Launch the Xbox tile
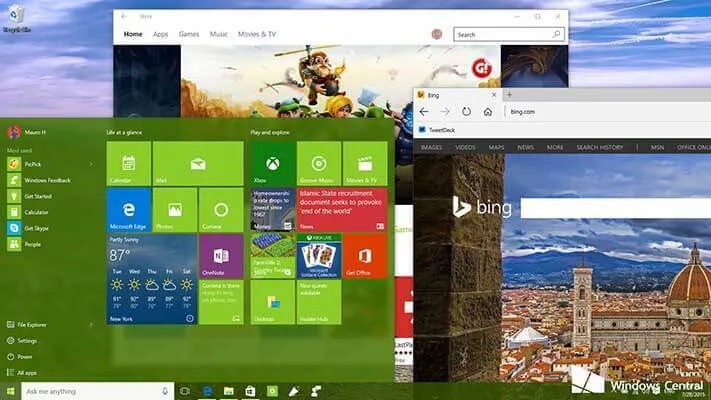The image size is (711, 400). tap(273, 163)
